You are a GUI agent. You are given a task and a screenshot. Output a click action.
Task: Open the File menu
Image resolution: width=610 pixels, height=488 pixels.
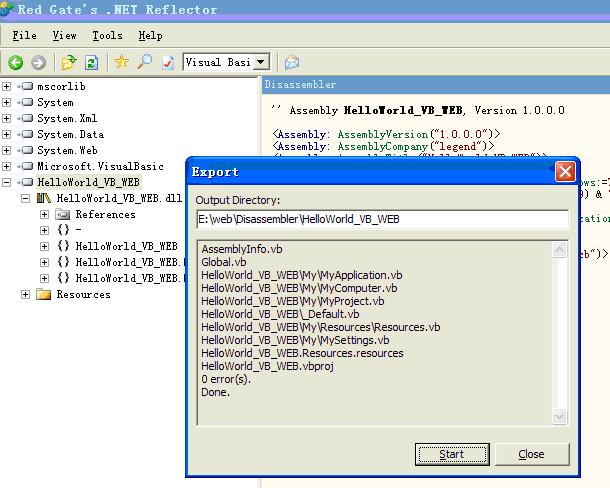25,35
